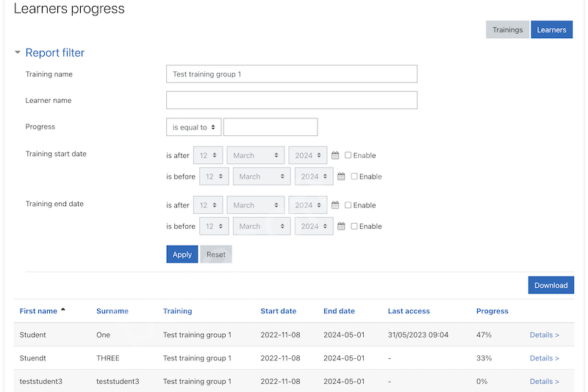Image resolution: width=588 pixels, height=392 pixels.
Task: Open day dropdown for start date is after
Action: (208, 155)
